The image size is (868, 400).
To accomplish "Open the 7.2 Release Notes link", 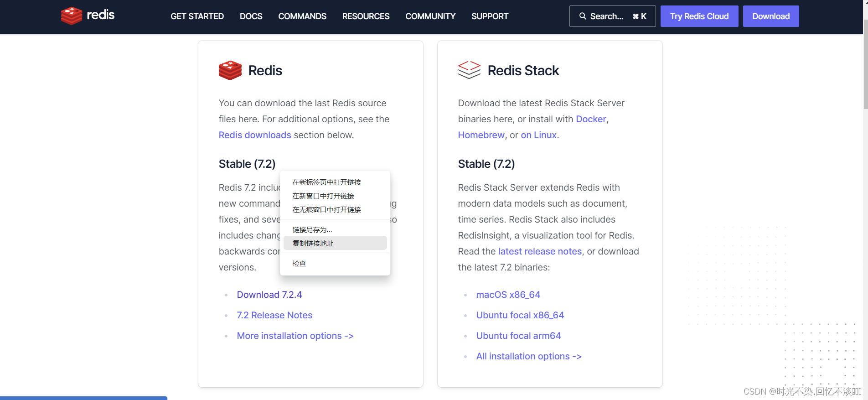I will (x=274, y=315).
